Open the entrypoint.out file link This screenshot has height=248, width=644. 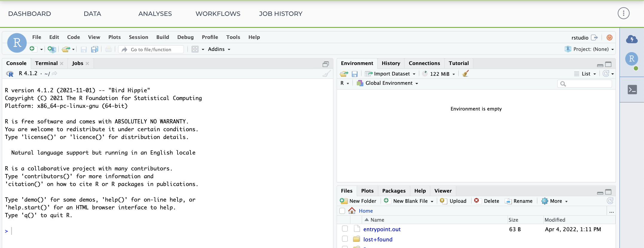coord(382,229)
